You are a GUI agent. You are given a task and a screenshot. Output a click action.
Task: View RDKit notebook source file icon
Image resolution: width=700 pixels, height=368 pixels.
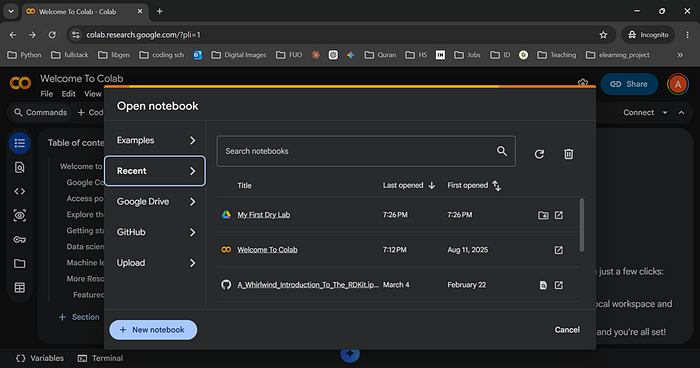(543, 285)
